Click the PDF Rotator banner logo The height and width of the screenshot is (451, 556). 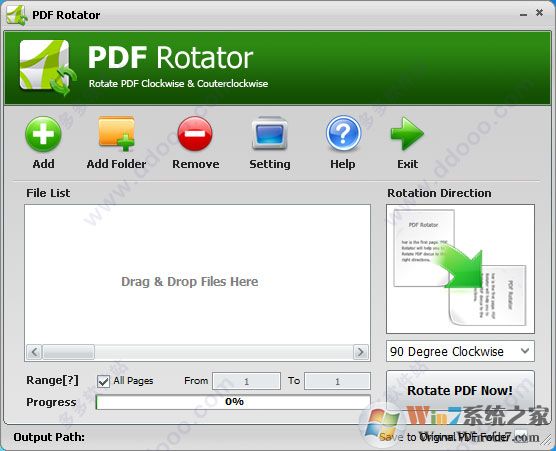click(x=48, y=67)
